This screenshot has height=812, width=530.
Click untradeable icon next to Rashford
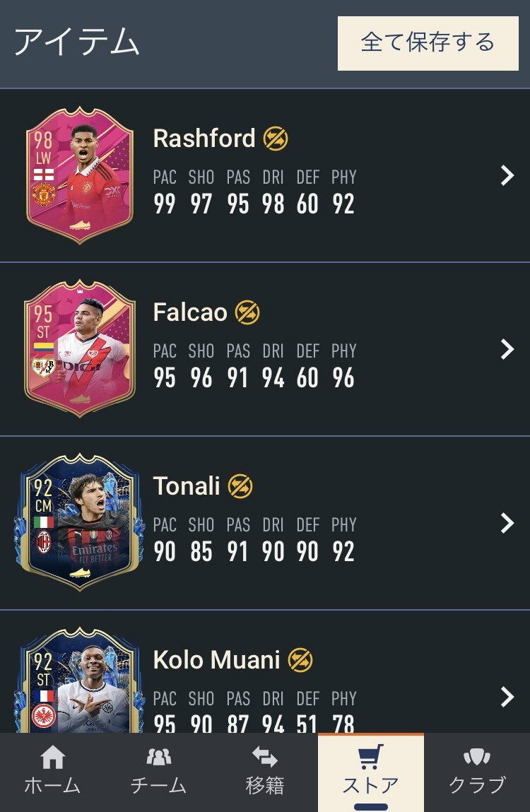276,139
